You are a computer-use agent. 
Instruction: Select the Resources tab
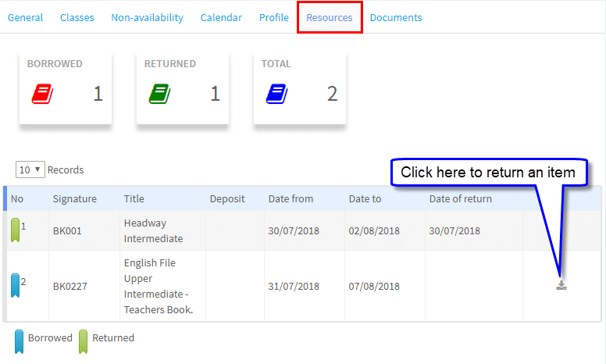[x=329, y=17]
